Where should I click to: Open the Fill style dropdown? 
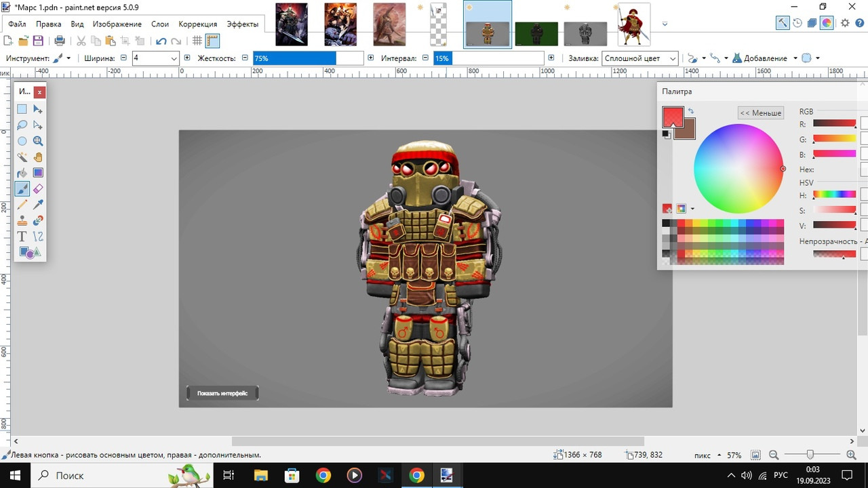(x=640, y=58)
